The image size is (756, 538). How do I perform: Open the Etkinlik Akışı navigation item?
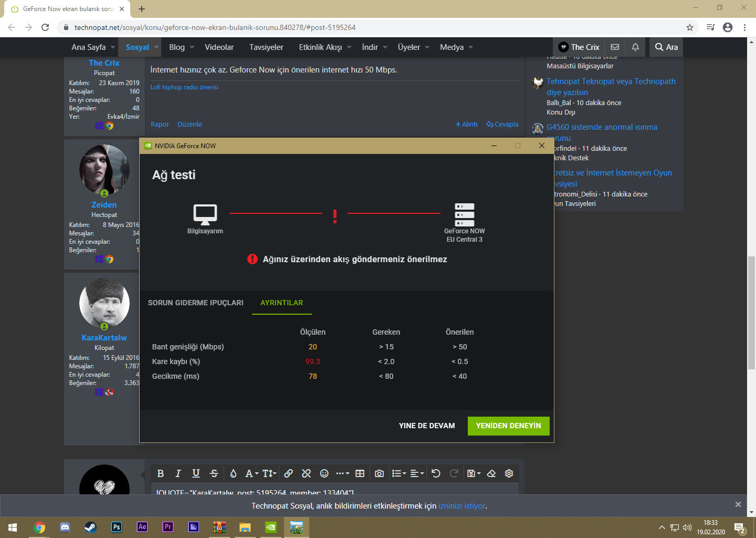[x=320, y=47]
